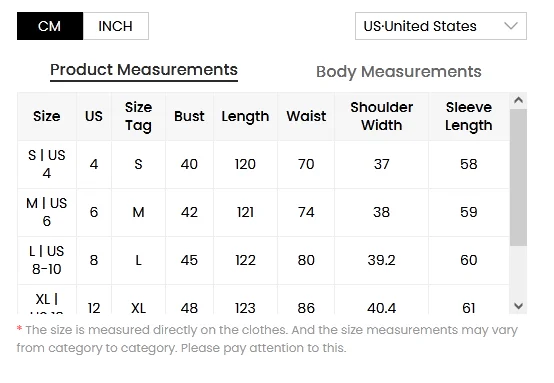Click the size table scrollbar thumb

pyautogui.click(x=518, y=177)
